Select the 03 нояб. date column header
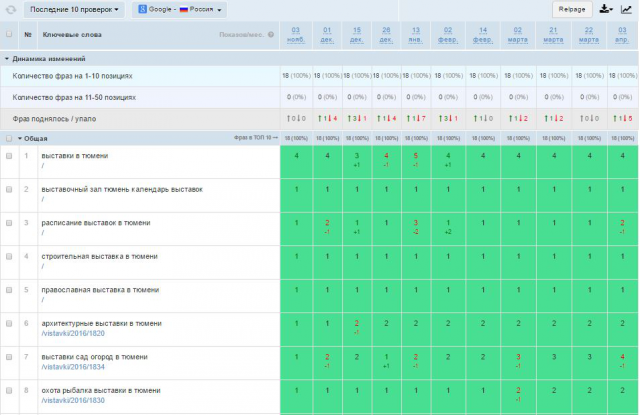This screenshot has height=415, width=640. pos(296,35)
